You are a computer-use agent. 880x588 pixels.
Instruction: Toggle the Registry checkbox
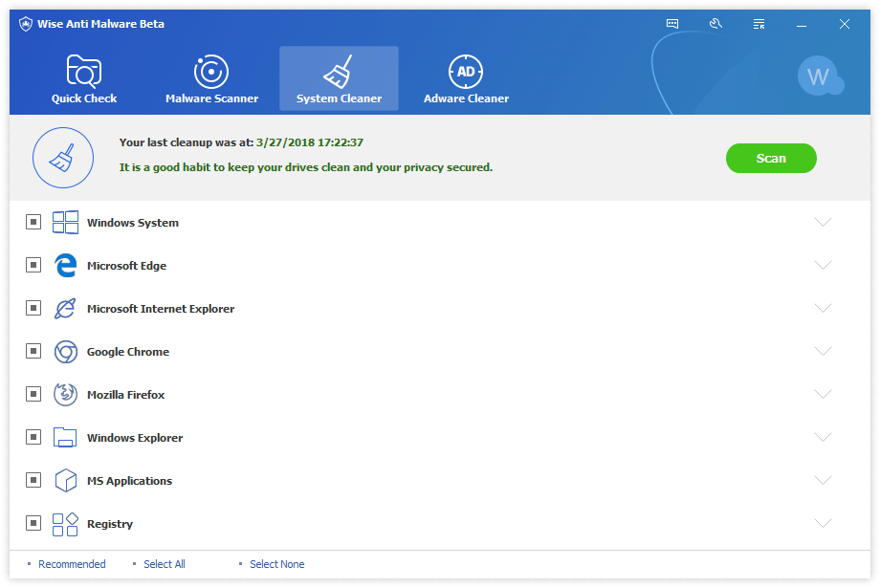click(33, 524)
